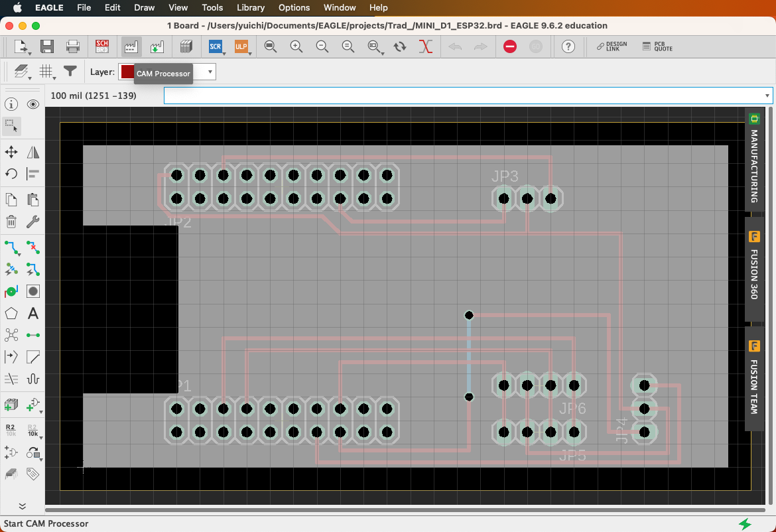This screenshot has width=776, height=532.
Task: Select the Info tool
Action: [x=11, y=104]
